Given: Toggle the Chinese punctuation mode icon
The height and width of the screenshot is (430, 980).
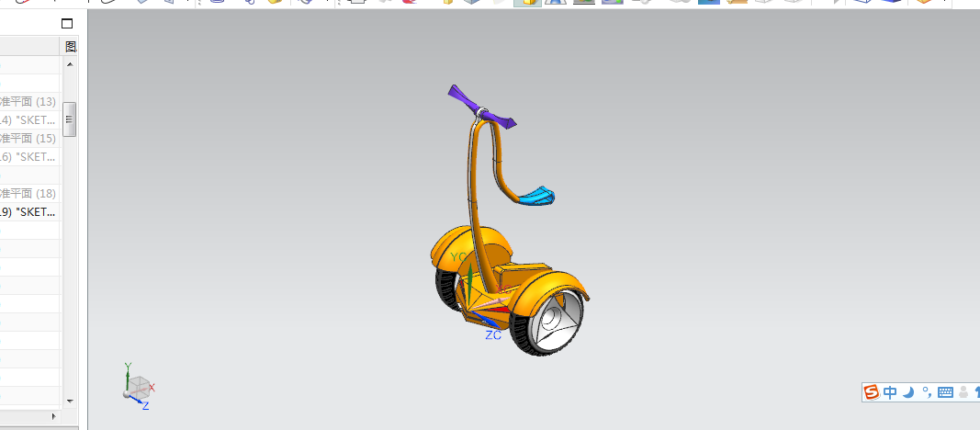Looking at the screenshot, I should (927, 392).
